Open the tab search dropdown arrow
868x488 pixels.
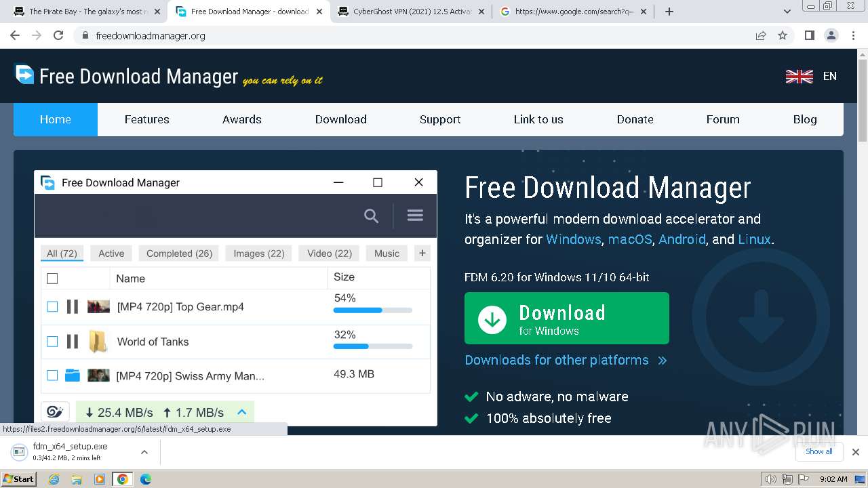pyautogui.click(x=787, y=12)
